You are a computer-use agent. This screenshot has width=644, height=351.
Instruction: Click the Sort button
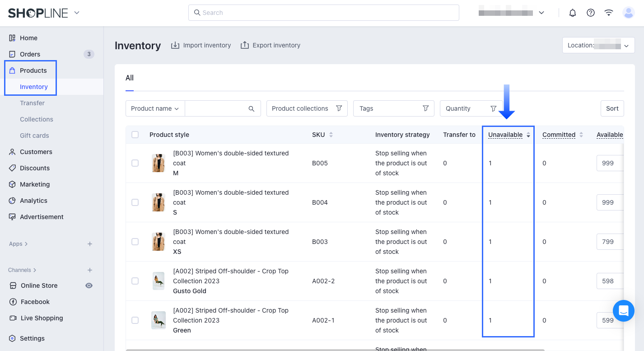click(612, 108)
